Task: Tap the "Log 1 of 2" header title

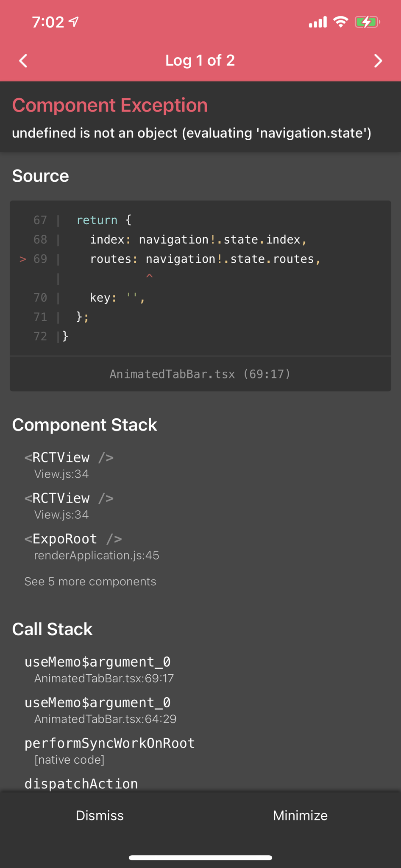Action: click(200, 61)
